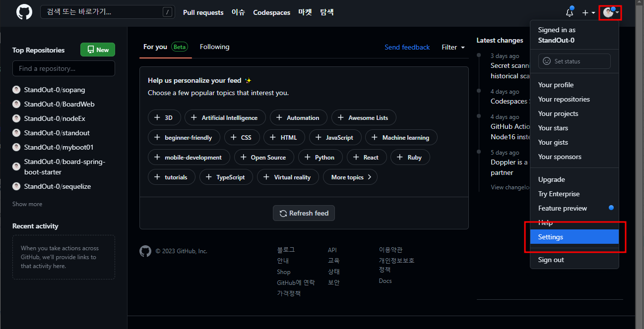Open StandOut-0/standout repository
The image size is (644, 329).
[x=57, y=133]
